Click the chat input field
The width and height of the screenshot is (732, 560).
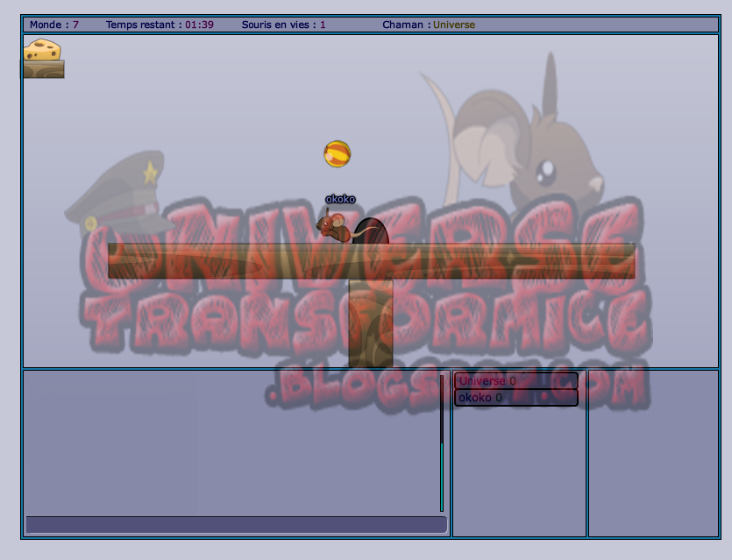[x=236, y=525]
